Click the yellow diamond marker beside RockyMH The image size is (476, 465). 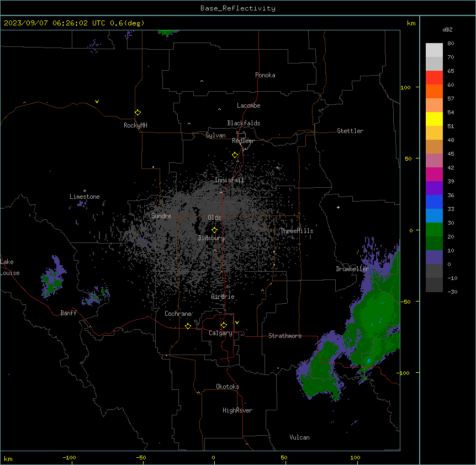pyautogui.click(x=138, y=113)
